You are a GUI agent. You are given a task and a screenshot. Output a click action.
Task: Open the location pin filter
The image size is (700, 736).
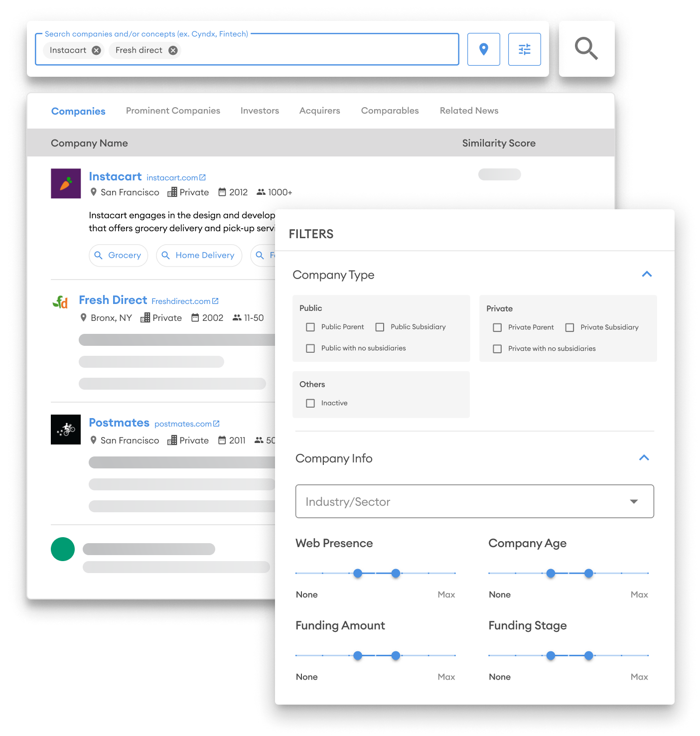tap(483, 49)
